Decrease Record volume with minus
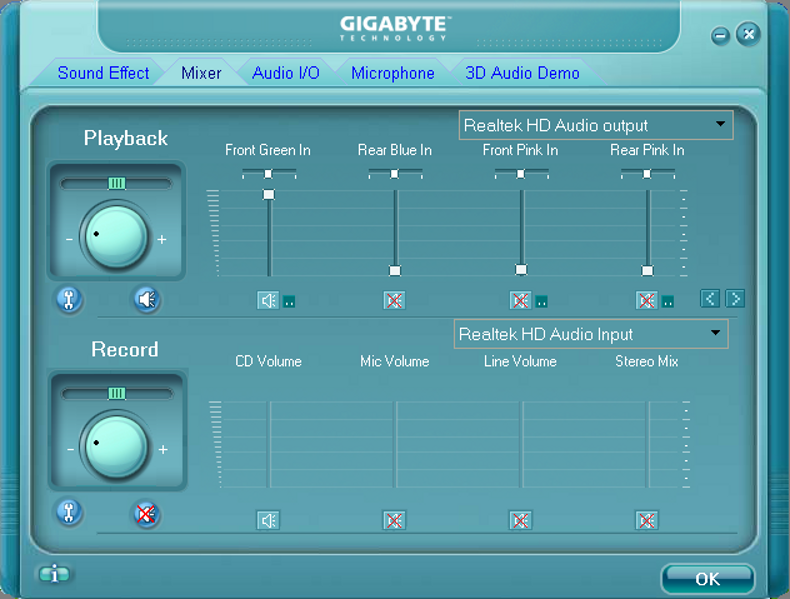 coord(71,449)
